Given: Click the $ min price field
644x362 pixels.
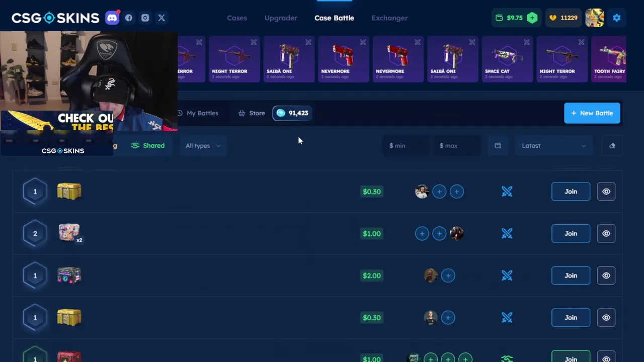Looking at the screenshot, I should [x=406, y=146].
